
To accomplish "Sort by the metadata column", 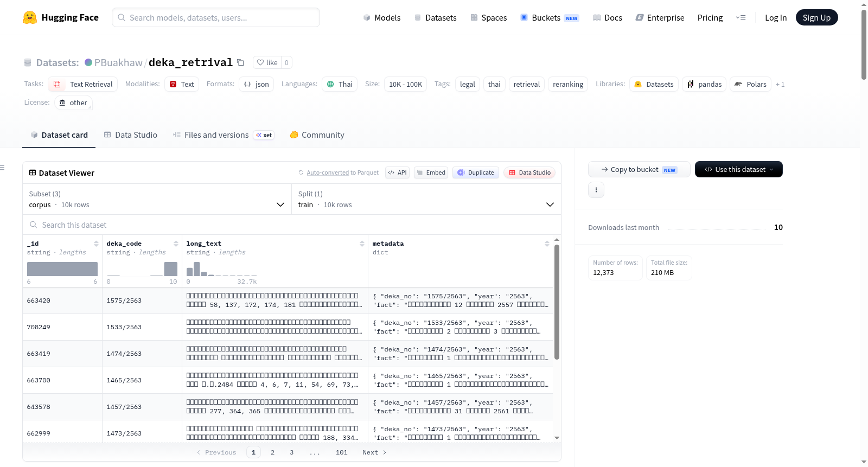I will coord(547,244).
